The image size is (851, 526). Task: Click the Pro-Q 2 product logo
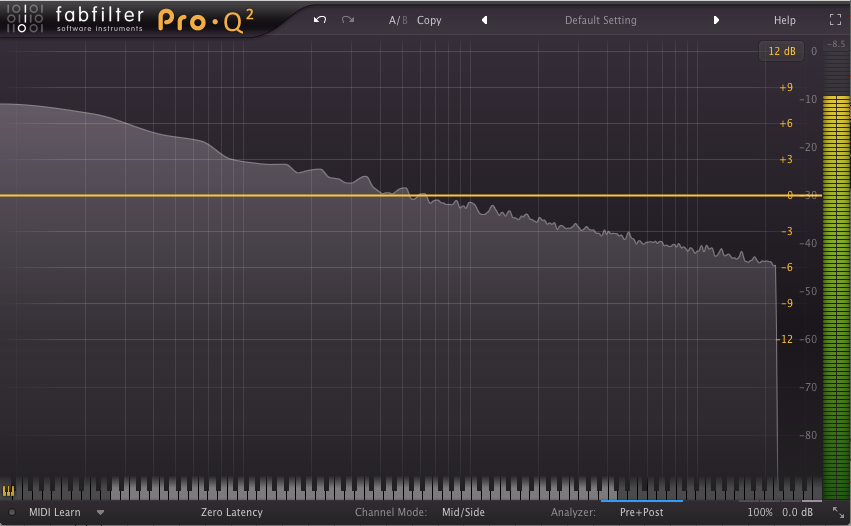pos(205,21)
